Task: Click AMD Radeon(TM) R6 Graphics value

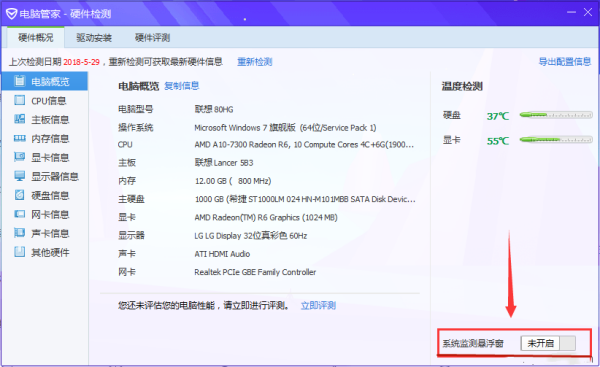Action: pyautogui.click(x=266, y=217)
